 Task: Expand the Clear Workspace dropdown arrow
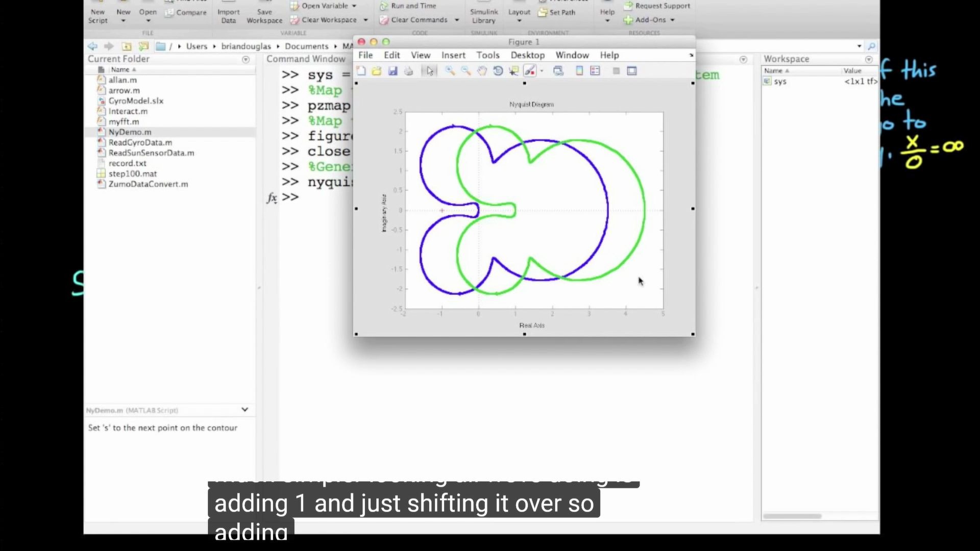pyautogui.click(x=365, y=20)
